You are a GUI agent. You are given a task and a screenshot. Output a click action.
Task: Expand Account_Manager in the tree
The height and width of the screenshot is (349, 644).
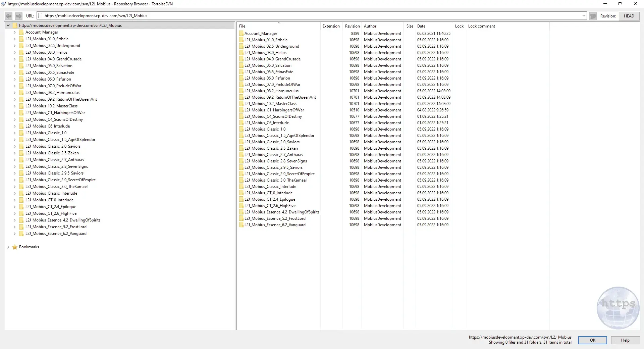click(x=14, y=32)
